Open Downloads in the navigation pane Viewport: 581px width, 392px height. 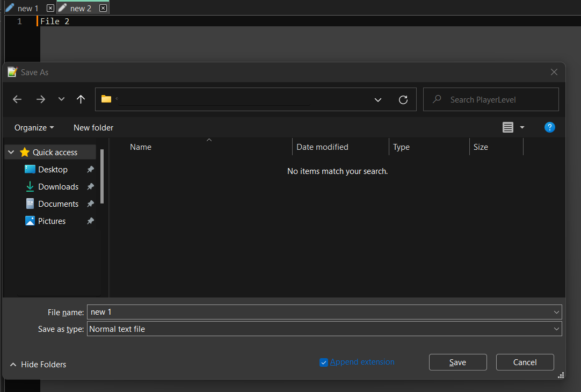click(58, 187)
